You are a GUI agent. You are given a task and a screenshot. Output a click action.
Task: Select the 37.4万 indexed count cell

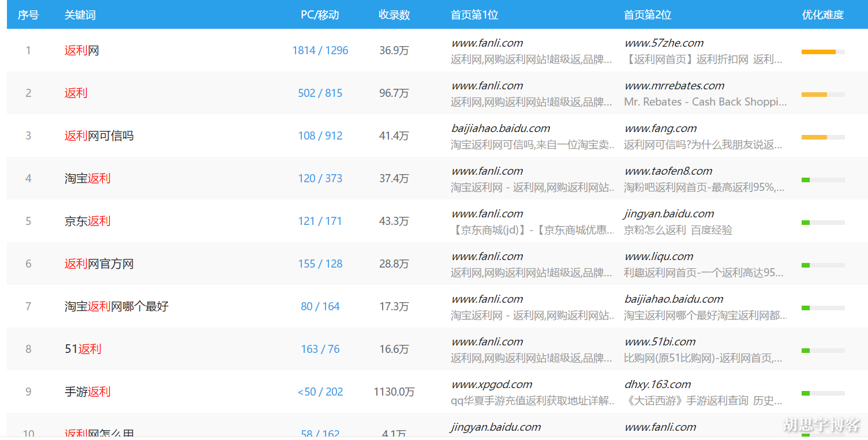click(x=394, y=179)
